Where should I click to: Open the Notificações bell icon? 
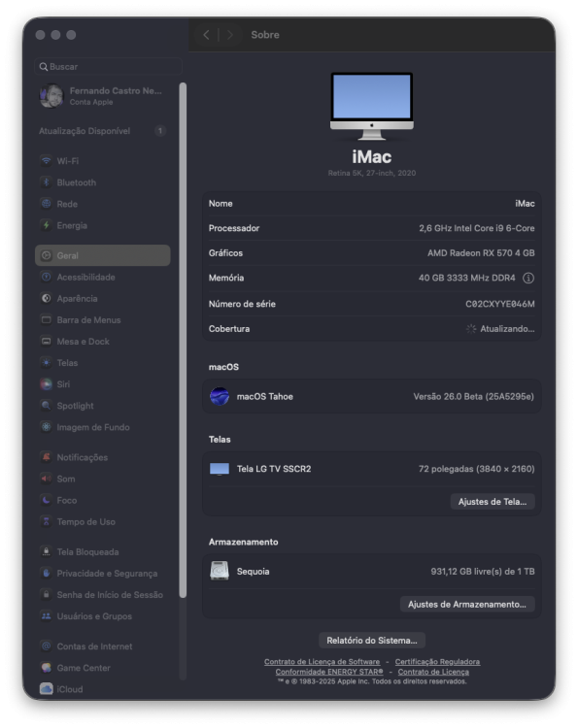coord(46,457)
